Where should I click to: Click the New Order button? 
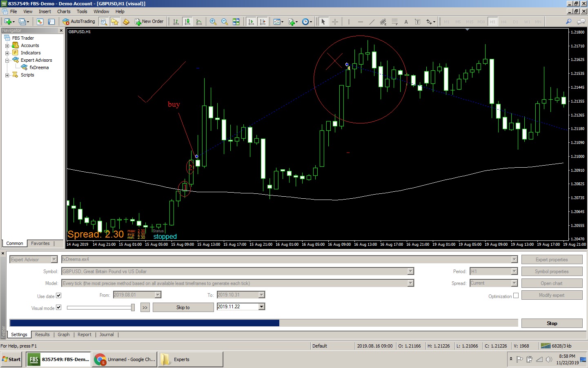click(149, 22)
